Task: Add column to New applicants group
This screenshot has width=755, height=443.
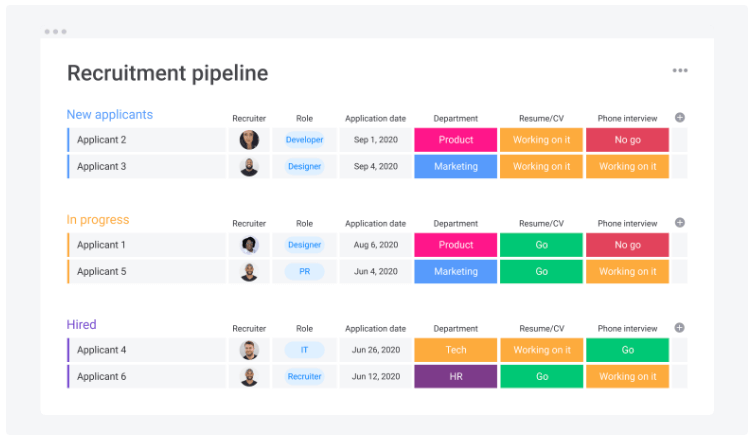Action: (x=680, y=118)
